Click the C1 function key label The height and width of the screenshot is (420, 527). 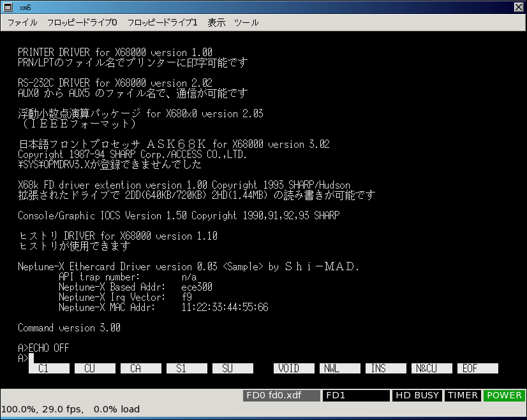tap(49, 368)
